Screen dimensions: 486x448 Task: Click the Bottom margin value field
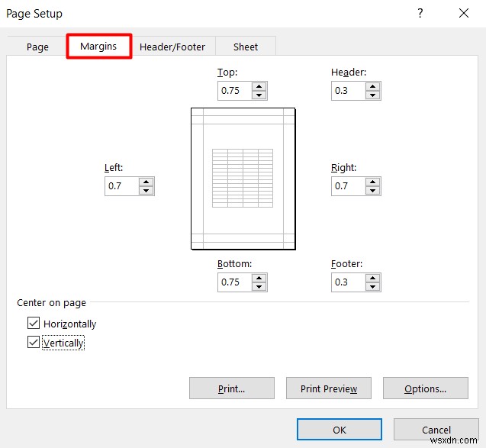tap(235, 282)
